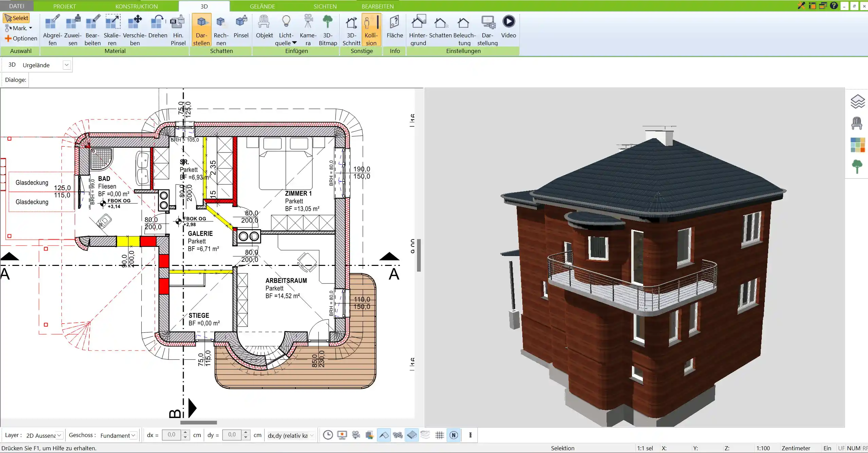Toggle the north arrow N icon
The height and width of the screenshot is (453, 868).
454,435
